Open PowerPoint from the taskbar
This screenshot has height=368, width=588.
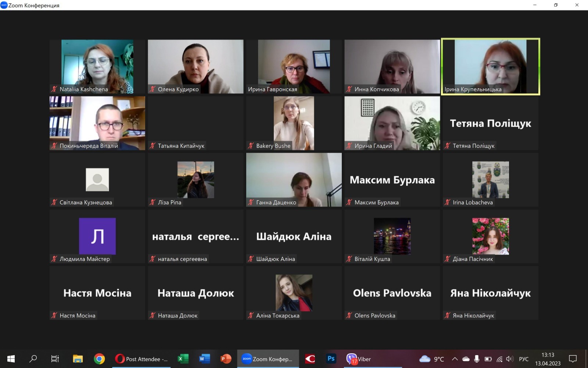point(225,359)
